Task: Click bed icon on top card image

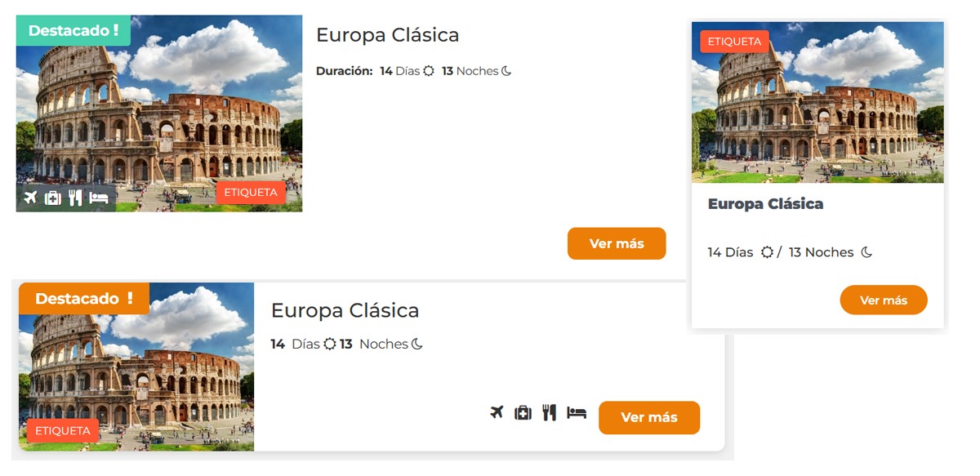Action: click(x=99, y=198)
